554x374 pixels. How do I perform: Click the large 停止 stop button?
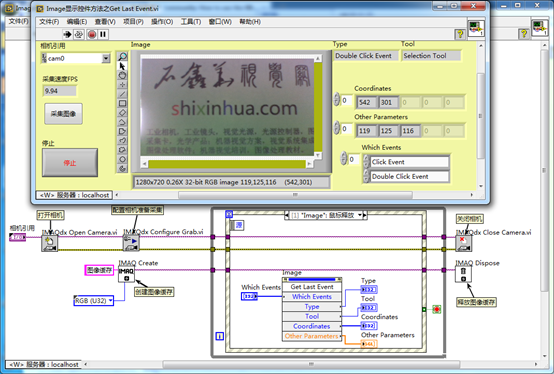[70, 162]
